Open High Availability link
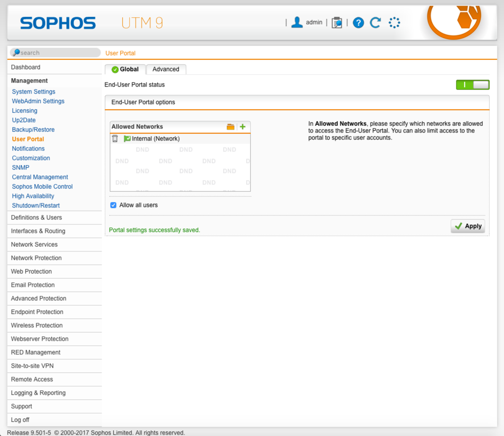The height and width of the screenshot is (436, 504). [x=33, y=196]
